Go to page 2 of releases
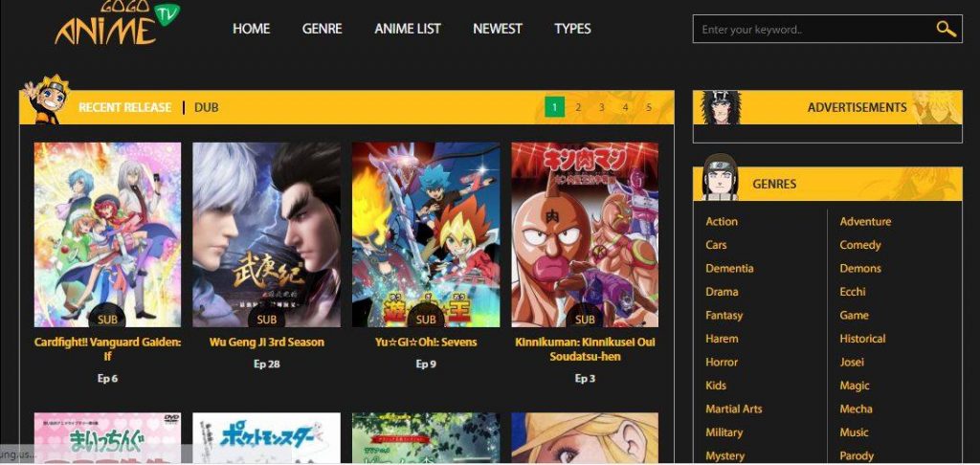 click(578, 107)
